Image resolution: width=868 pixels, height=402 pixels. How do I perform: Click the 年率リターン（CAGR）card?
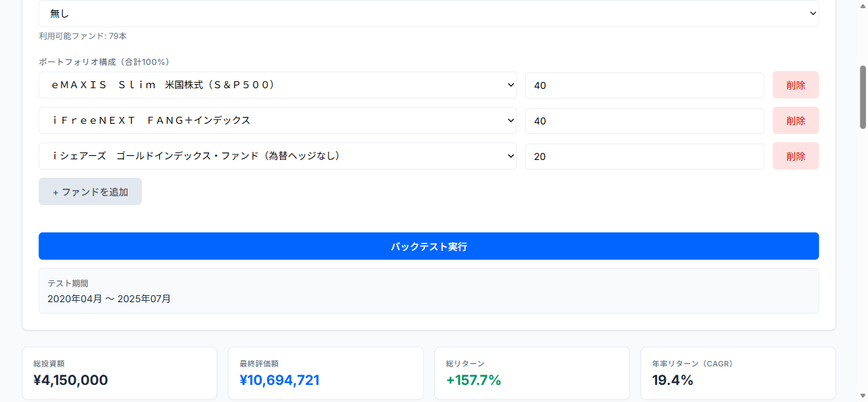tap(738, 373)
